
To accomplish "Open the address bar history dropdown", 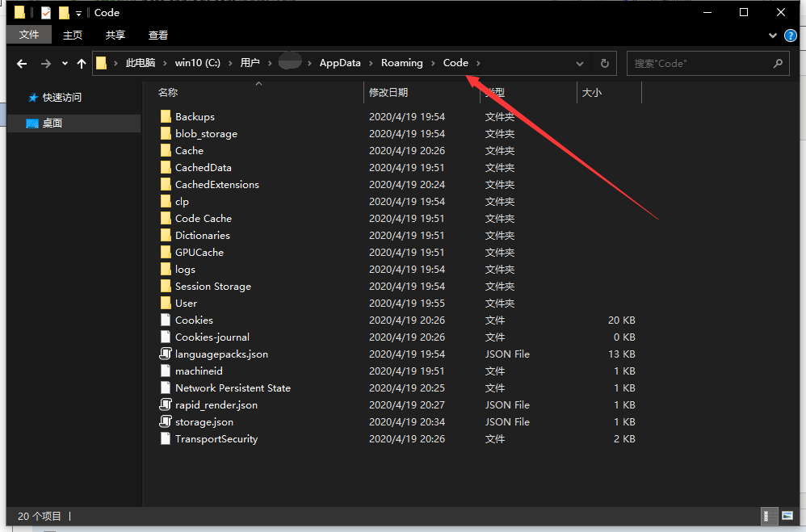I will 580,64.
